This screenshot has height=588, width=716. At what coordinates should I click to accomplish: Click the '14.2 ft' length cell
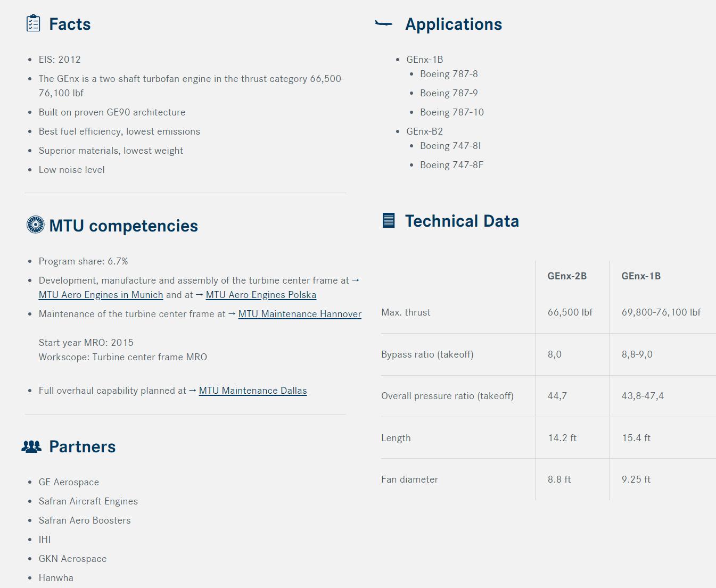coord(562,438)
